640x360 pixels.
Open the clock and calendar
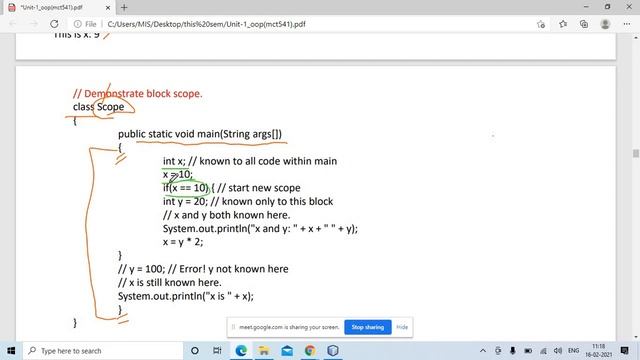(598, 351)
